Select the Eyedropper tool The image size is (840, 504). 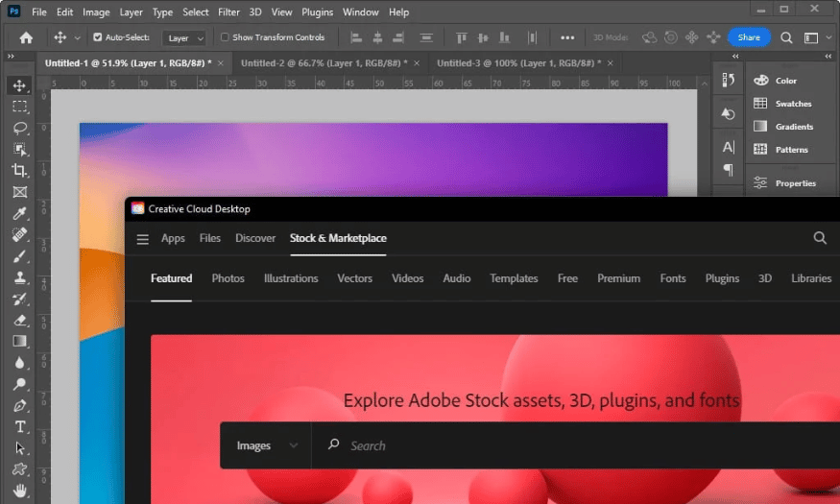click(x=20, y=213)
